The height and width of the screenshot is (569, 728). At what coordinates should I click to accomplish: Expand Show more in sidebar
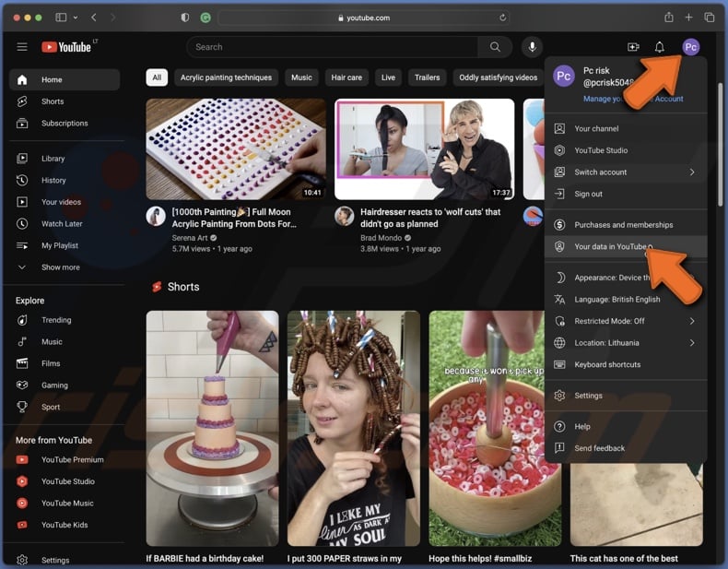[x=65, y=267]
